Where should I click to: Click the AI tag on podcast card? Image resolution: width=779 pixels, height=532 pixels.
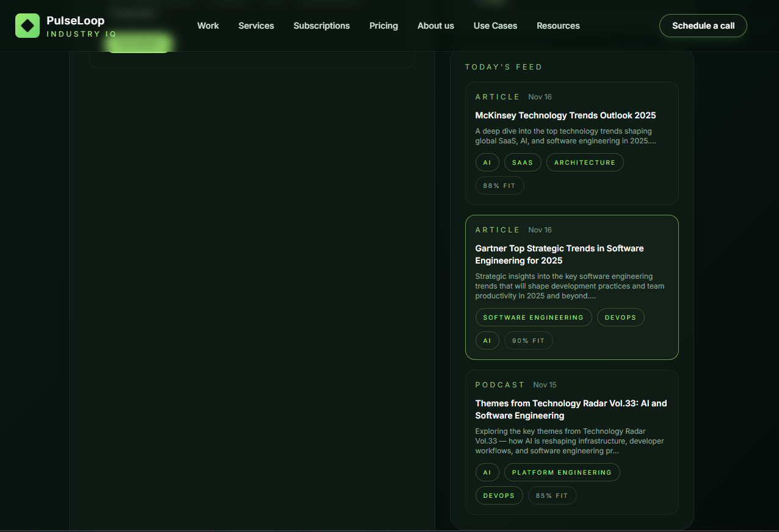tap(487, 472)
